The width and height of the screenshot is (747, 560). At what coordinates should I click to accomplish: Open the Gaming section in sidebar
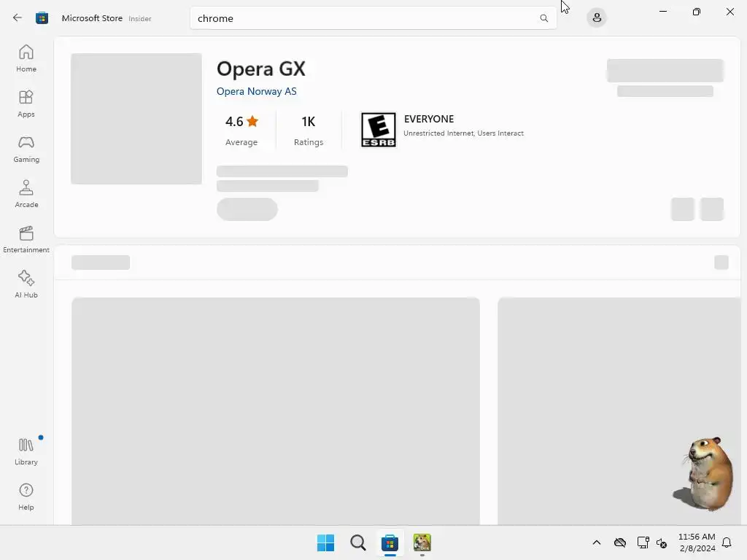point(26,149)
